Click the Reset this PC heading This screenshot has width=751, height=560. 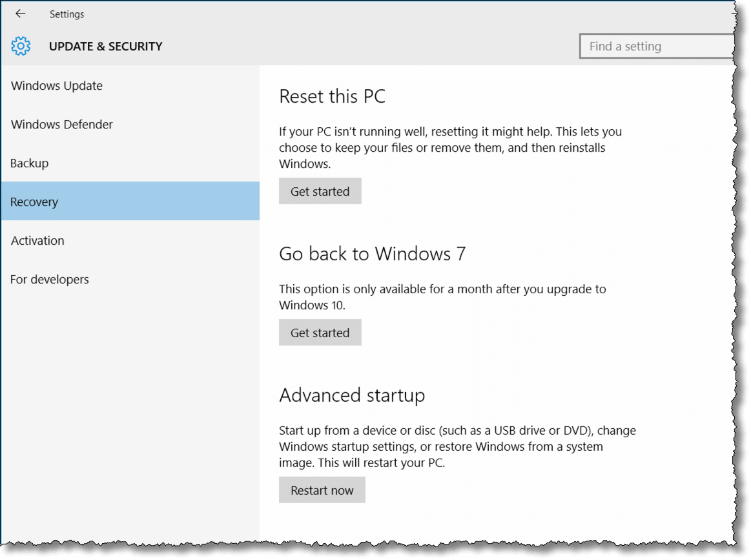click(332, 97)
